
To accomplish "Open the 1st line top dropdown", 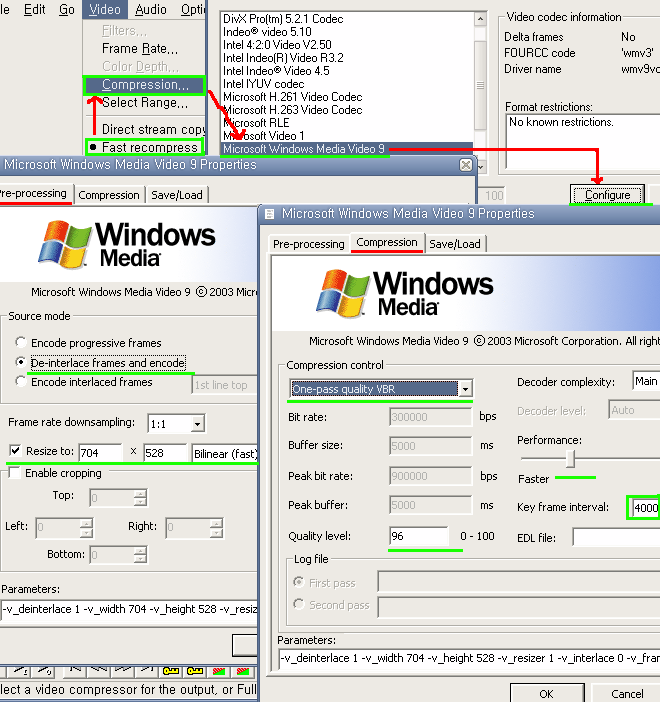I will [x=225, y=385].
